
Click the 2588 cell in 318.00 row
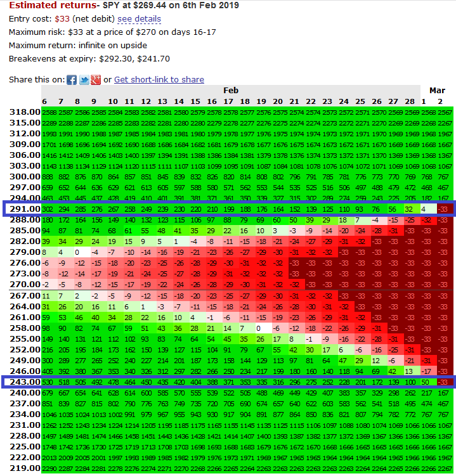pos(49,112)
